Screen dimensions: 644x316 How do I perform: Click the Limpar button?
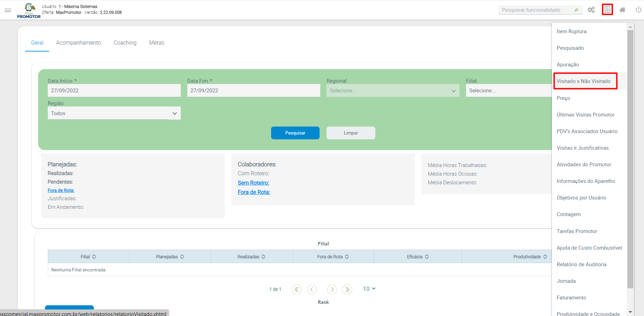[351, 133]
